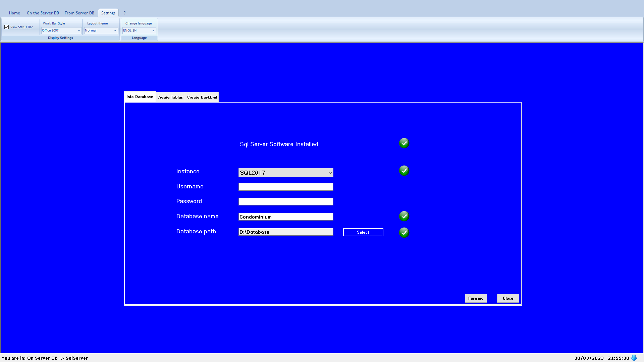Click the Database name field containing Condominium
Viewport: 644px width, 362px height.
(x=286, y=217)
